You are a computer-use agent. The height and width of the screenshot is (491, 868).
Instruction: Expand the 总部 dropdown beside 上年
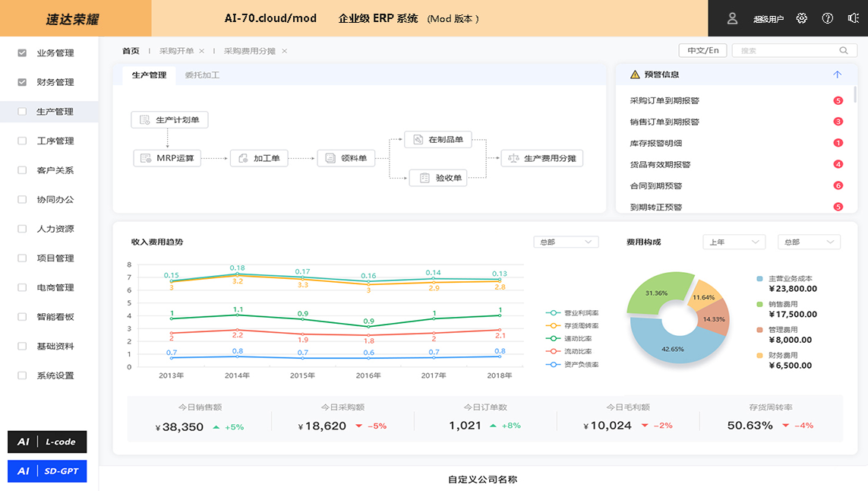pos(809,242)
